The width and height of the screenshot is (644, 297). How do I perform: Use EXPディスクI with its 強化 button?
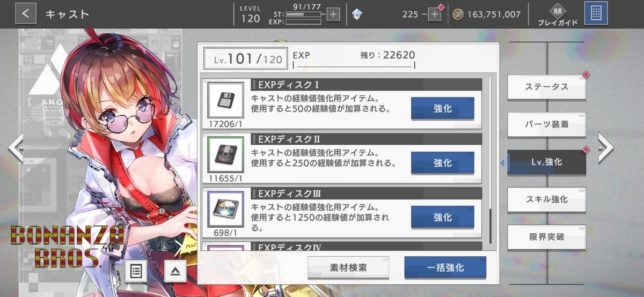point(442,108)
